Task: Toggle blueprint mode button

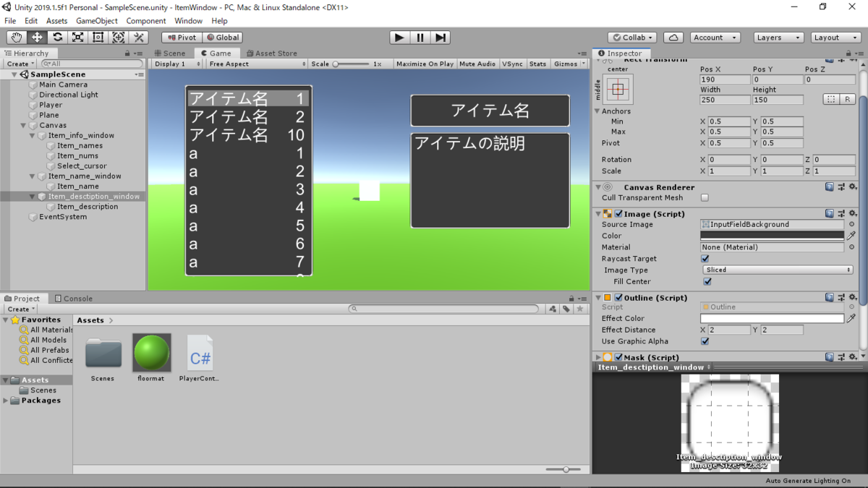Action: [831, 100]
